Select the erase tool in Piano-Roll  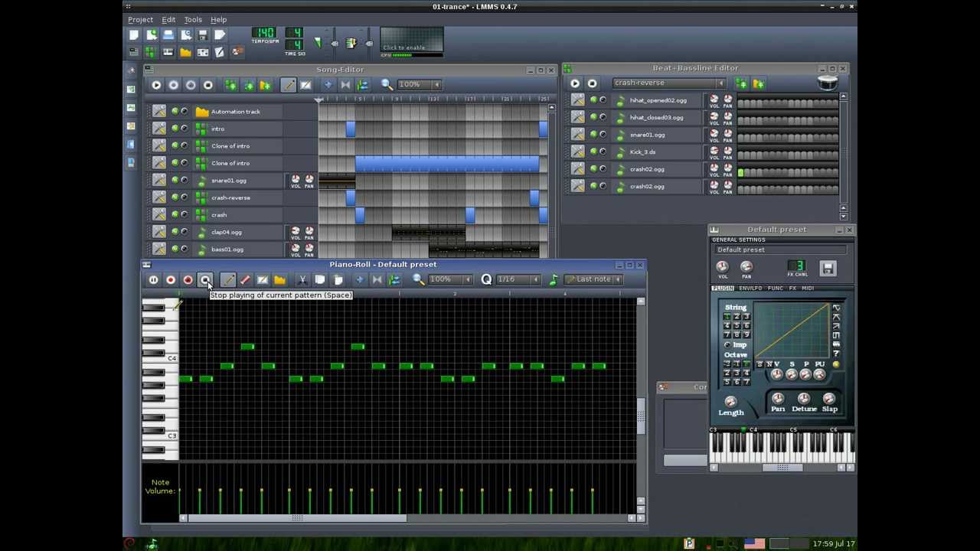[245, 279]
